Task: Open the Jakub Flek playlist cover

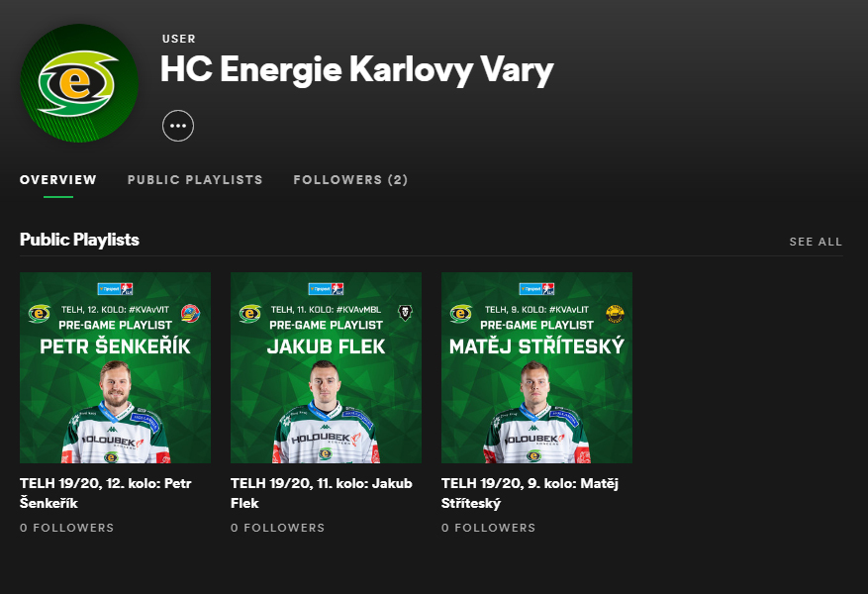Action: coord(326,367)
